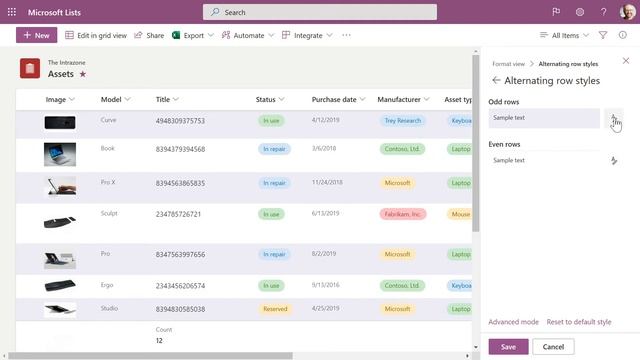
Task: Expand the Export dropdown chevron
Action: click(211, 36)
